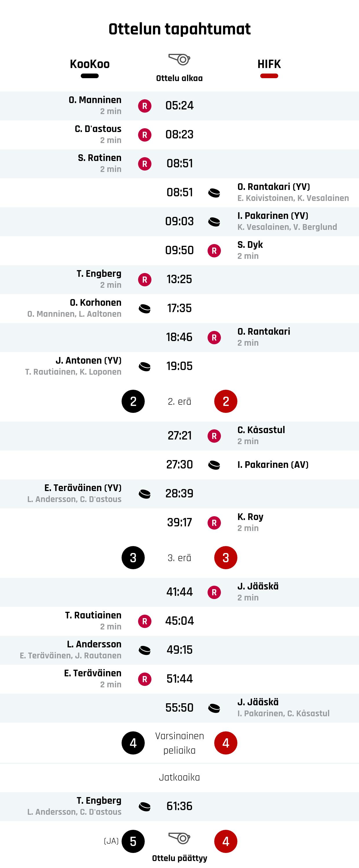The width and height of the screenshot is (359, 868).
Task: Click the puck icon for Jääskä's 55:50 goal
Action: pyautogui.click(x=214, y=708)
